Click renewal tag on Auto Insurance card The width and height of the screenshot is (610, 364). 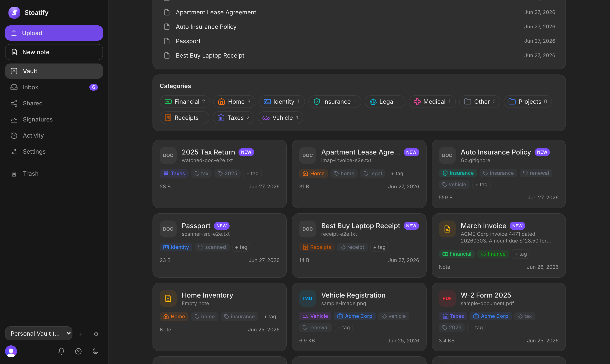[x=536, y=173]
